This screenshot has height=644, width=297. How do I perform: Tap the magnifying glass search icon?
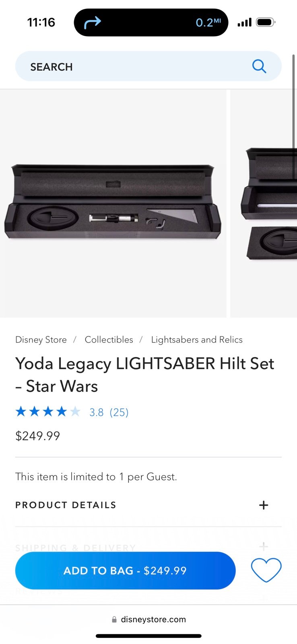[x=259, y=66]
